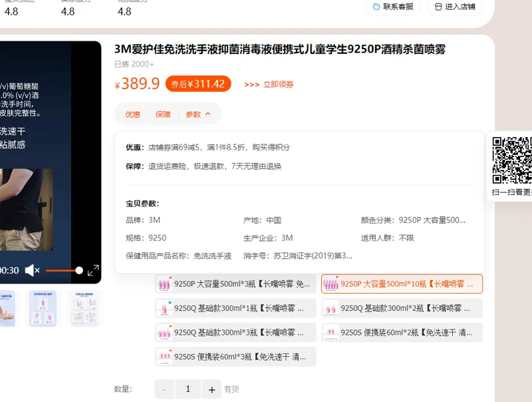The height and width of the screenshot is (402, 532).
Task: Expand the video to fullscreen
Action: [x=93, y=270]
